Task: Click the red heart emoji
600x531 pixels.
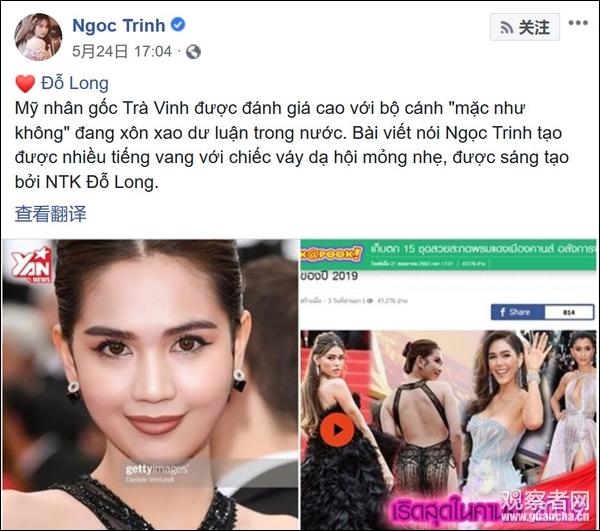Action: [25, 83]
